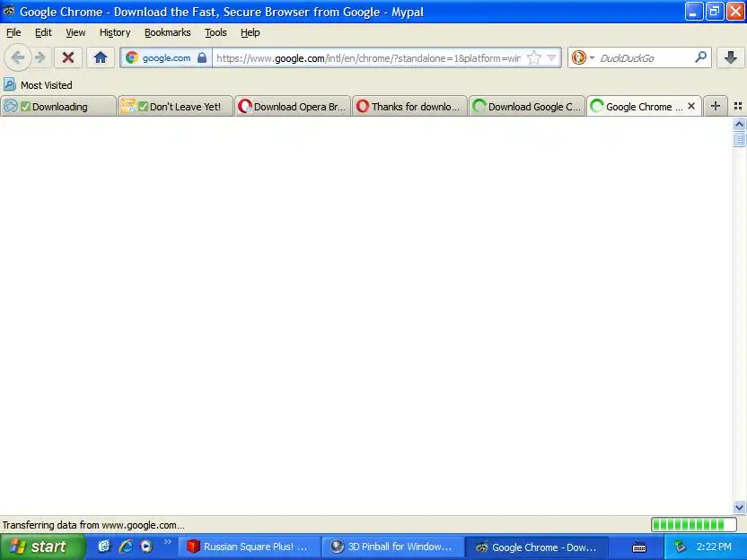This screenshot has height=560, width=747.
Task: Open the View menu
Action: coord(75,32)
